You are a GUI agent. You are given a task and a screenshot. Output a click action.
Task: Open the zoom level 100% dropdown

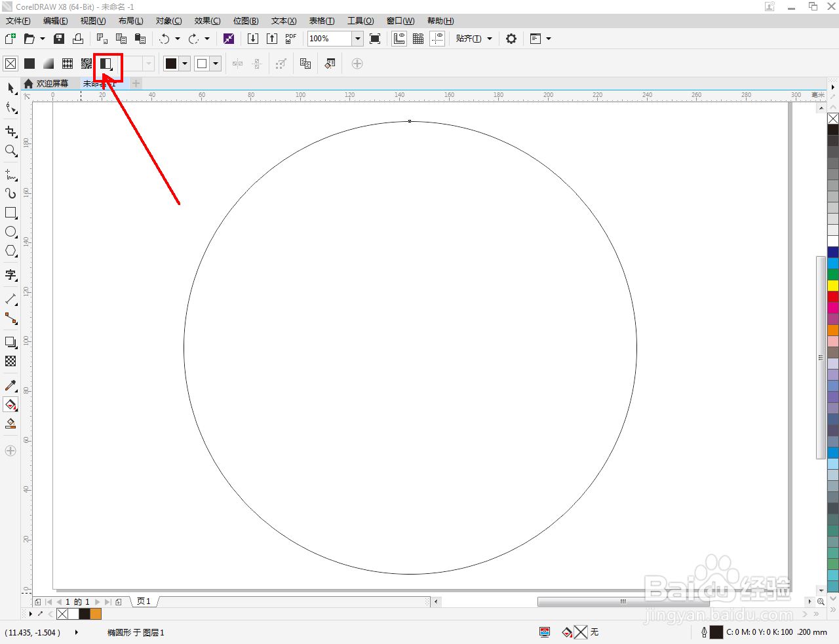click(358, 39)
